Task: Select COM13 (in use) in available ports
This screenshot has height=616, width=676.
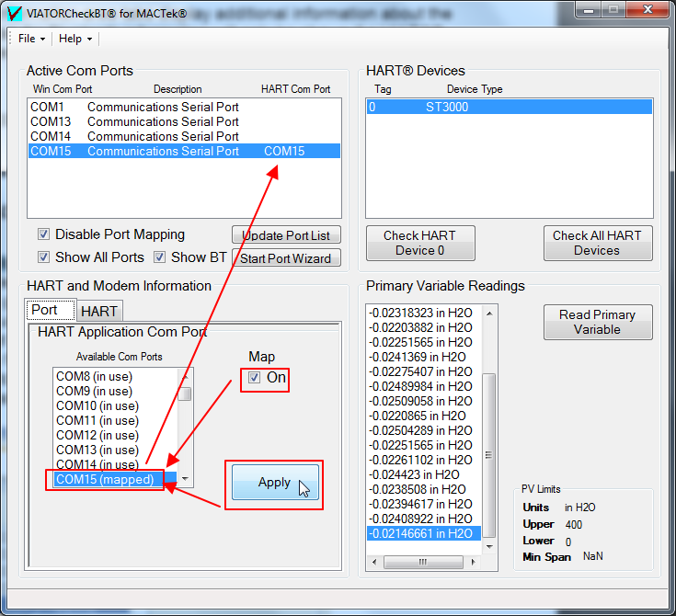Action: (114, 450)
